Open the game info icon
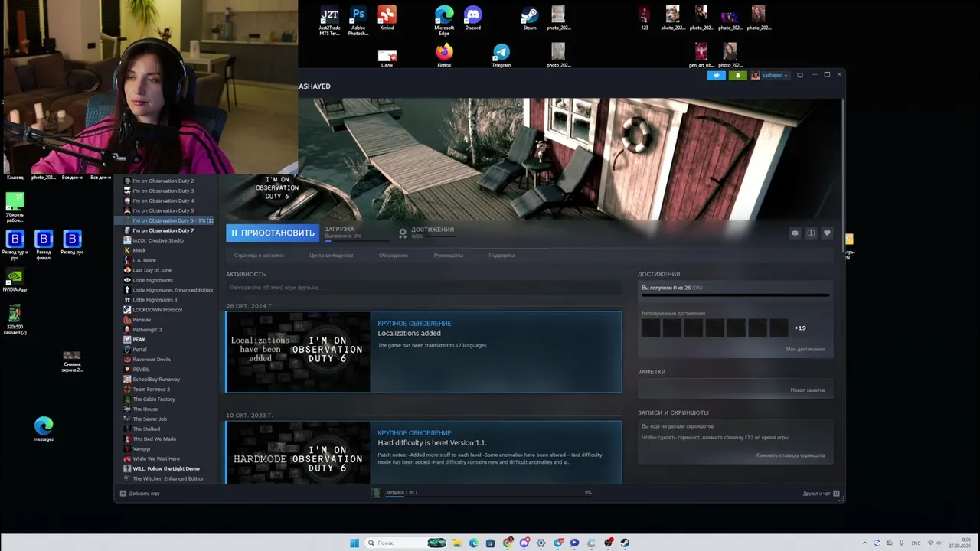Viewport: 980px width, 551px height. pyautogui.click(x=811, y=233)
